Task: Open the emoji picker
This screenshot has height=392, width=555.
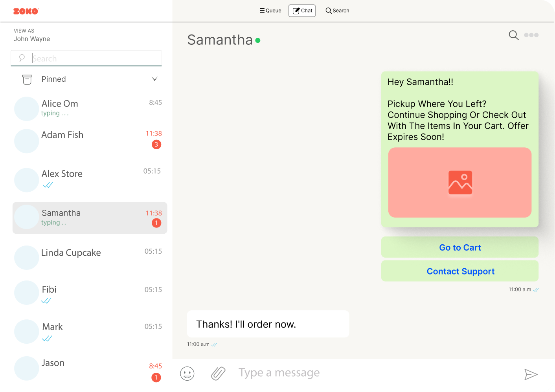Action: pos(187,374)
